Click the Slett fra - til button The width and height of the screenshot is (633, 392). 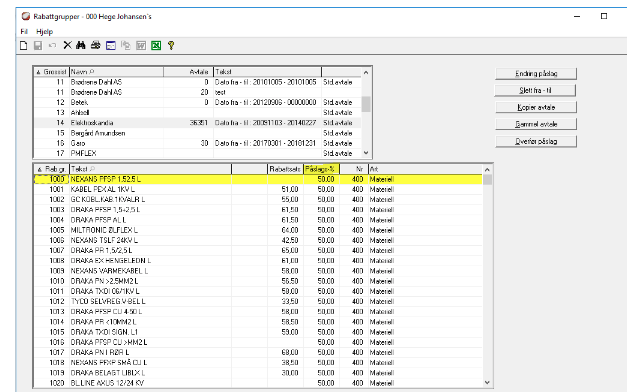pyautogui.click(x=535, y=90)
